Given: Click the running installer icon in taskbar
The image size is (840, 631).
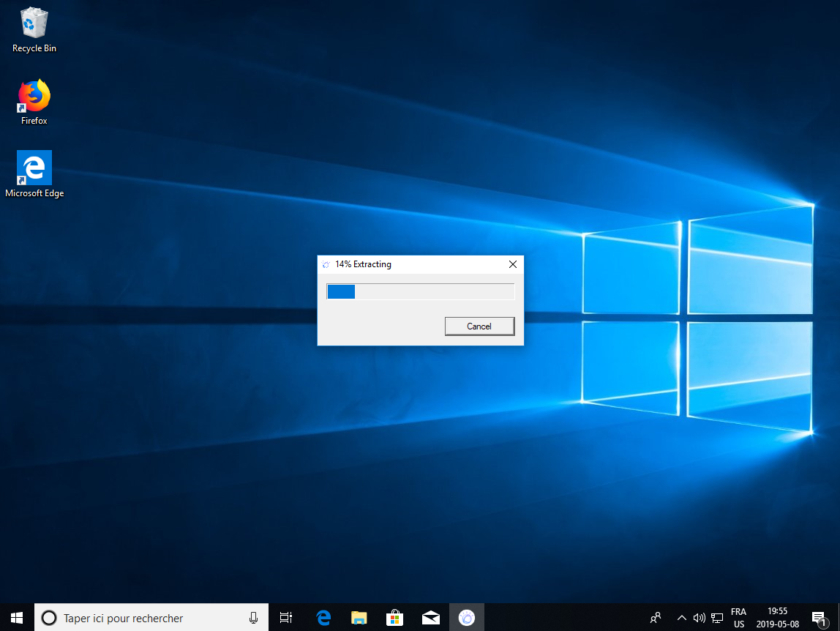Looking at the screenshot, I should [x=466, y=618].
